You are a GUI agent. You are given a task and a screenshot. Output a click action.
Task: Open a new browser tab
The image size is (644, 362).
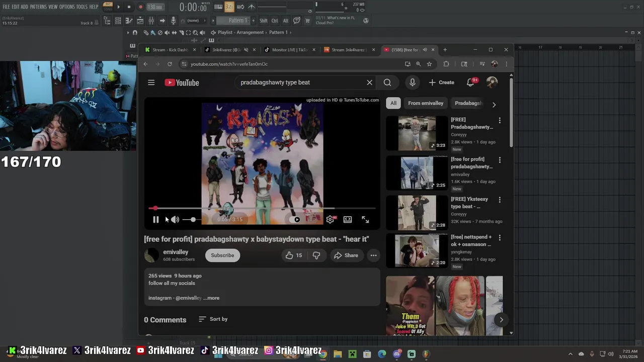(445, 50)
